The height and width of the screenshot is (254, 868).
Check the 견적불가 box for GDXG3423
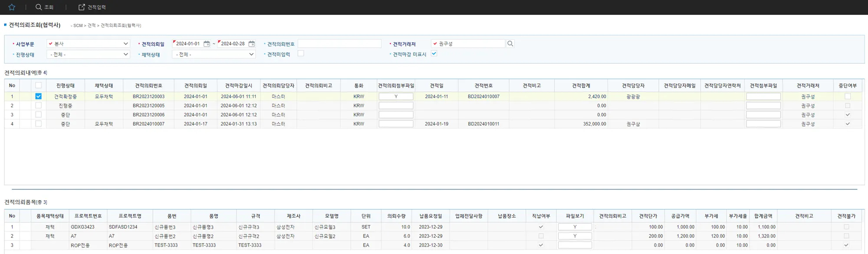[x=846, y=227]
